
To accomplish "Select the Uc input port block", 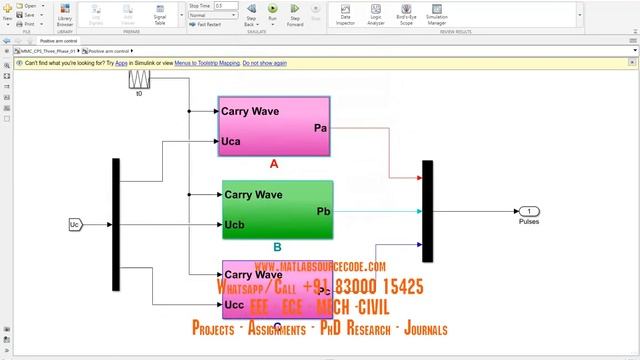I will 76,224.
